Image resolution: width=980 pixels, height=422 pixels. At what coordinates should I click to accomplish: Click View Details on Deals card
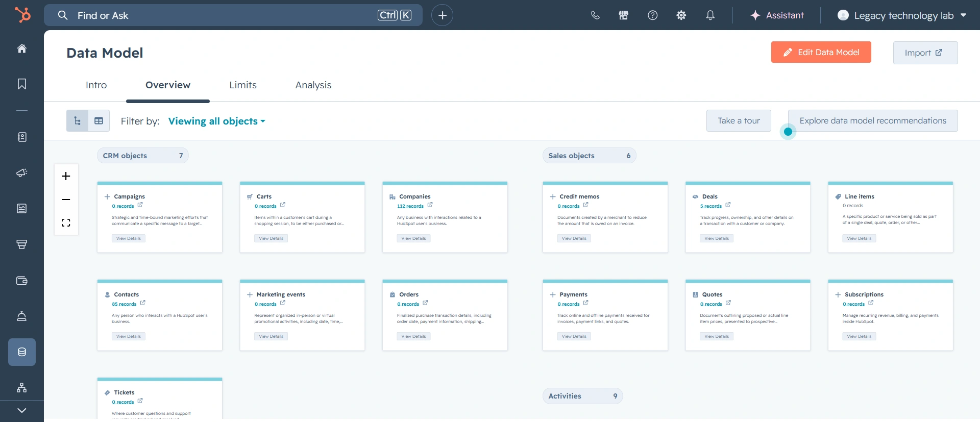(717, 238)
